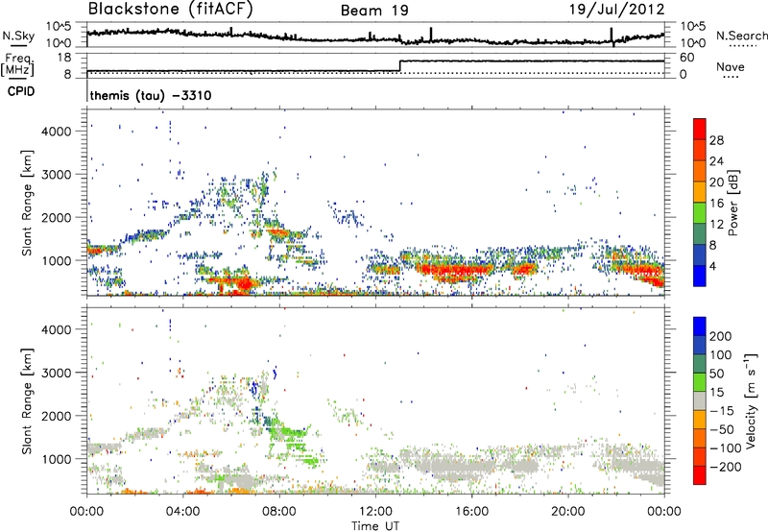Image resolution: width=768 pixels, height=532 pixels.
Task: Click the dark blue bottom of power colorbar
Action: point(700,276)
